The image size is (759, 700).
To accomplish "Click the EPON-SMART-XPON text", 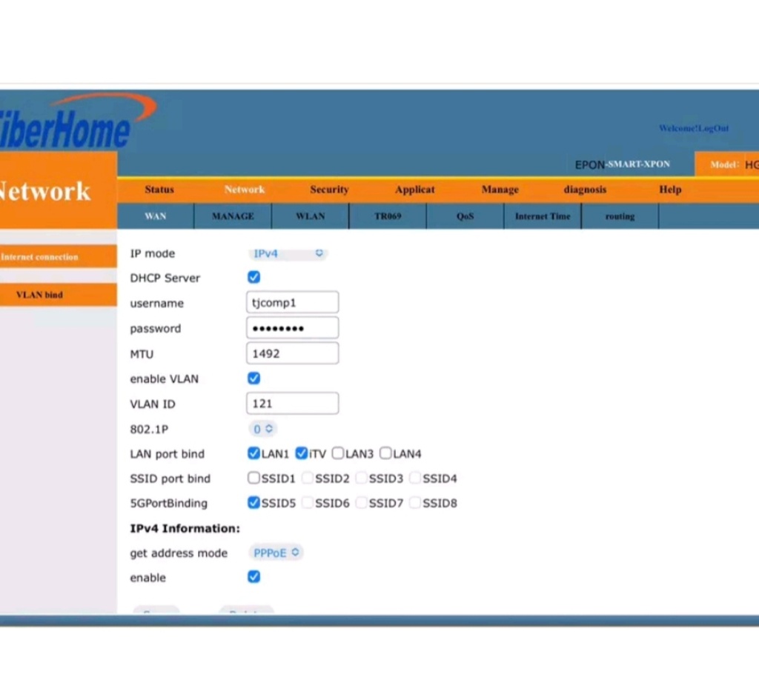I will coord(622,164).
